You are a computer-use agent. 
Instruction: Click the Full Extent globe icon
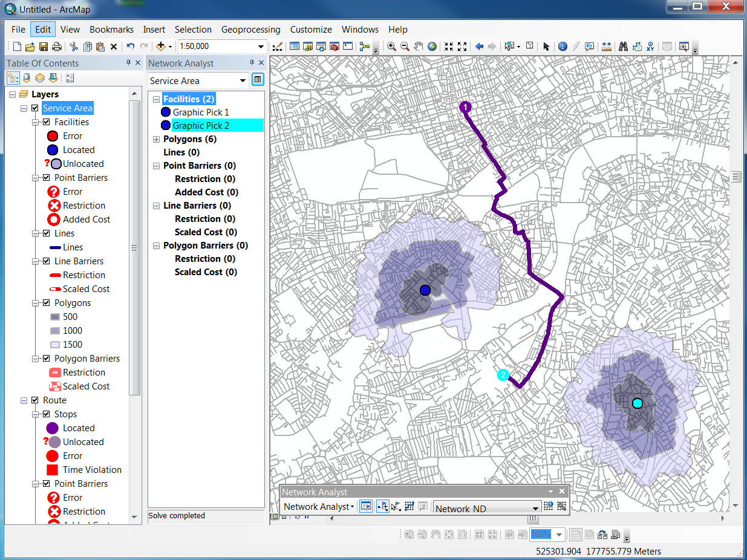coord(432,47)
